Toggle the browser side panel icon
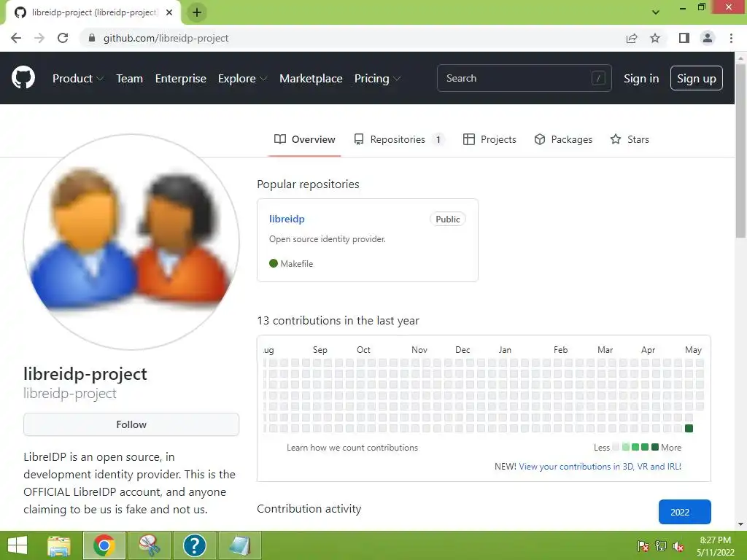The image size is (747, 560). pyautogui.click(x=684, y=38)
